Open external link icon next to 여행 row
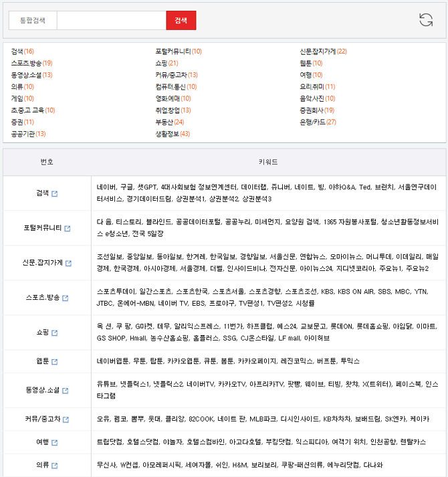448x477 pixels. point(54,443)
